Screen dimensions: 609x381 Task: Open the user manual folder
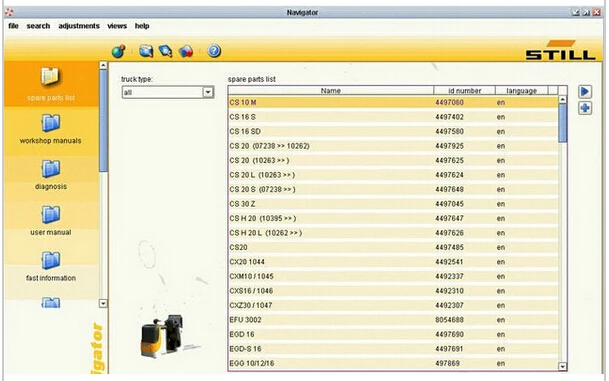point(50,221)
